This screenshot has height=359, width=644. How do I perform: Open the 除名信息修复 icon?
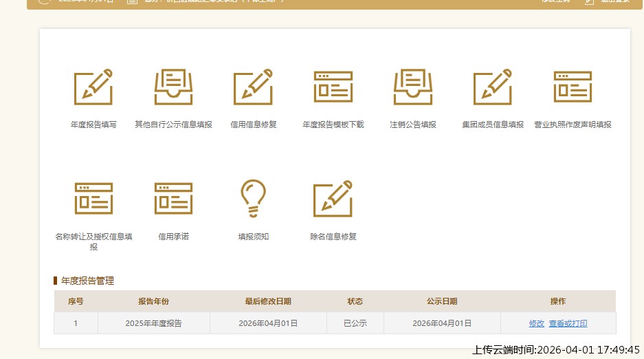click(333, 199)
